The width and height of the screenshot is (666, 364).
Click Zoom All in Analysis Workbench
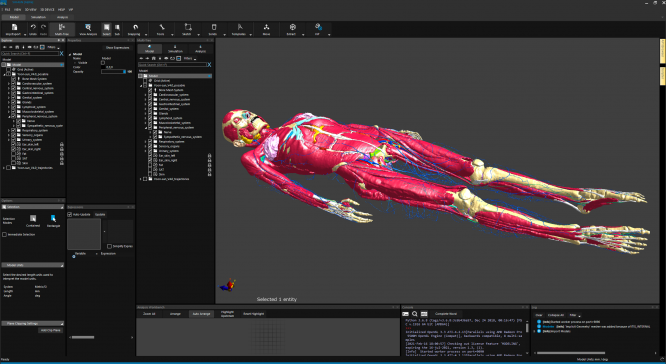tap(149, 314)
